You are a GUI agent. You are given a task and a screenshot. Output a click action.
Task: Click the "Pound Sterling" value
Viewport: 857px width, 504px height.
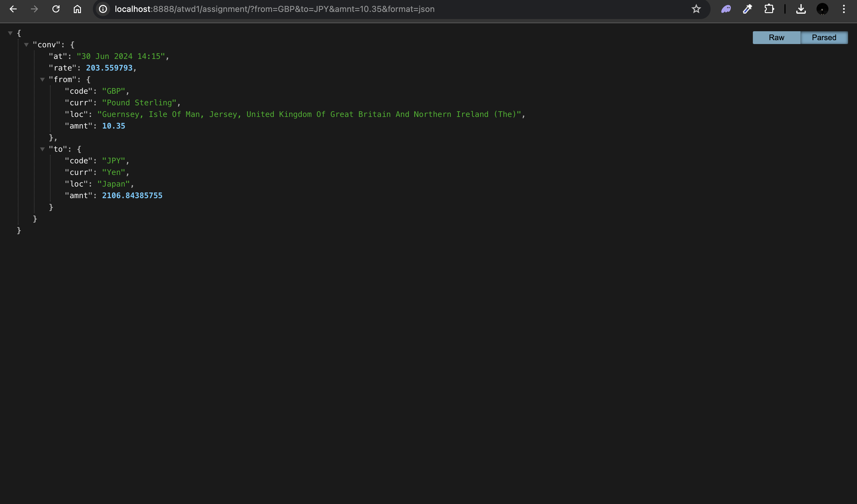[x=139, y=103]
